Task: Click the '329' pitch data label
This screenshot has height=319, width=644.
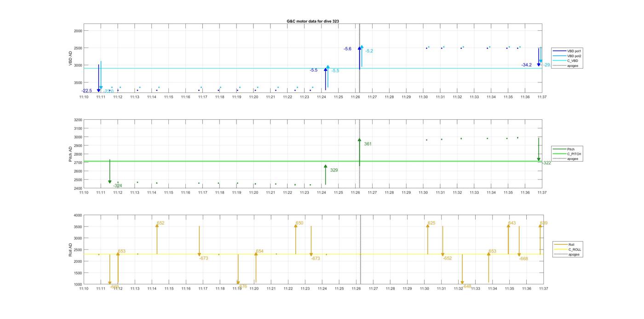Action: (334, 170)
